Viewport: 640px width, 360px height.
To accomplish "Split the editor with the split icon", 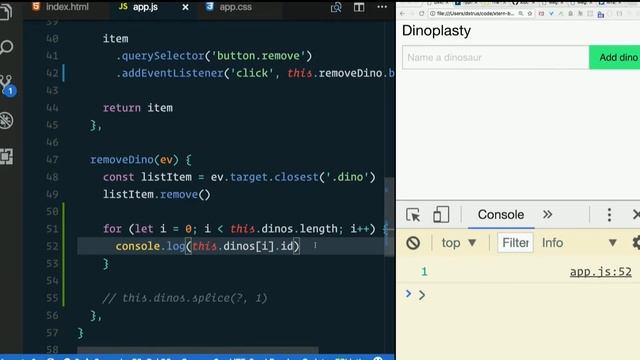I will click(x=359, y=7).
